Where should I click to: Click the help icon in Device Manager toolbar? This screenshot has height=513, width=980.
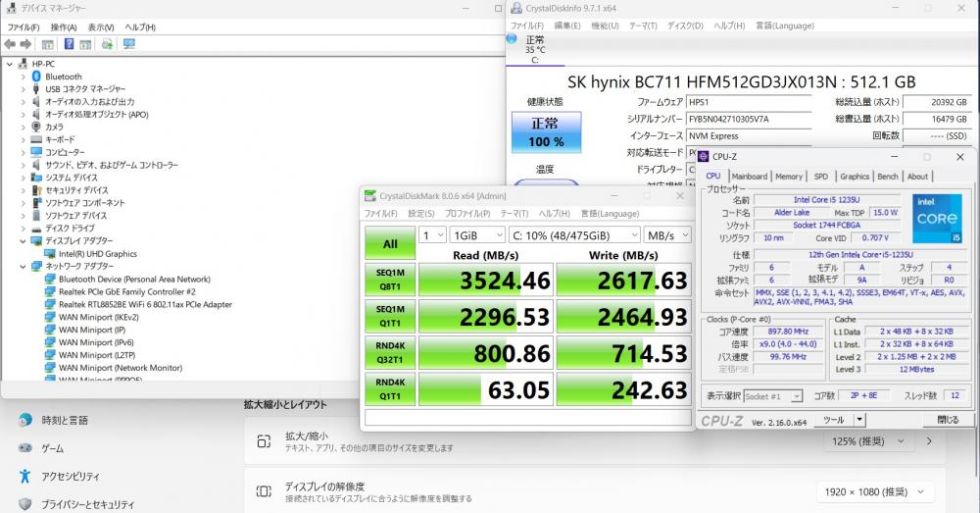[69, 44]
